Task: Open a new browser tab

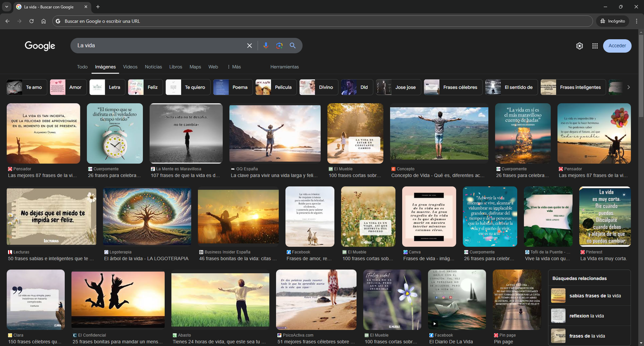Action: 98,7
